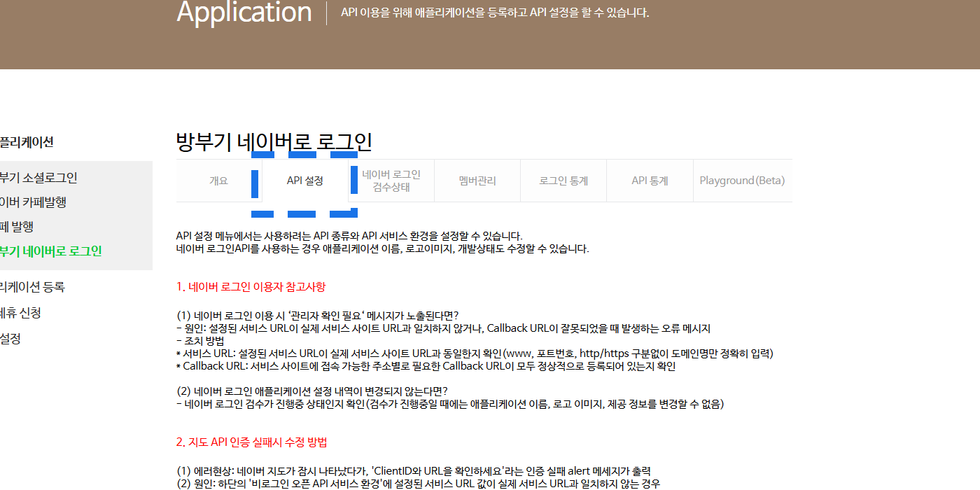Click the sentence starting '네이버 로그인API를 사용하는 경우'
Screen dimensions: 980x490
[x=383, y=248]
